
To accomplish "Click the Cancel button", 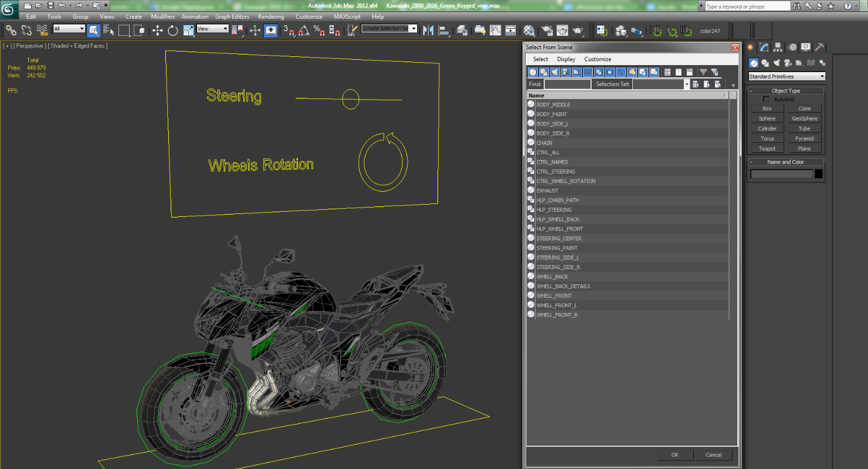I will pyautogui.click(x=714, y=455).
